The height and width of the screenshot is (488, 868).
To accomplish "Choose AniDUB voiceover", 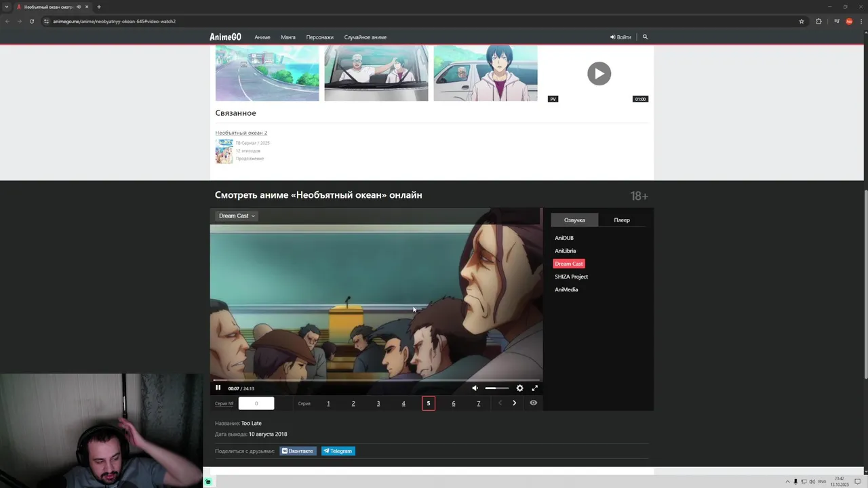I will (x=564, y=238).
